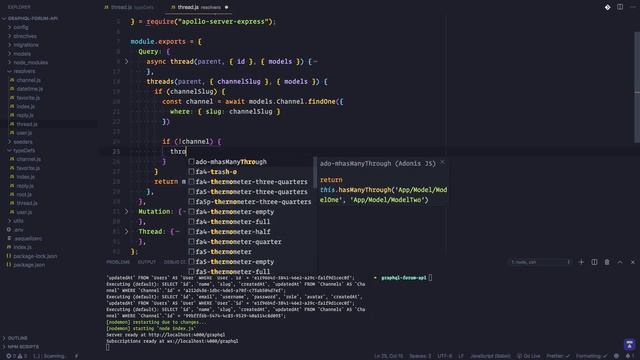Open the .sequelizerc file

[x=28, y=238]
